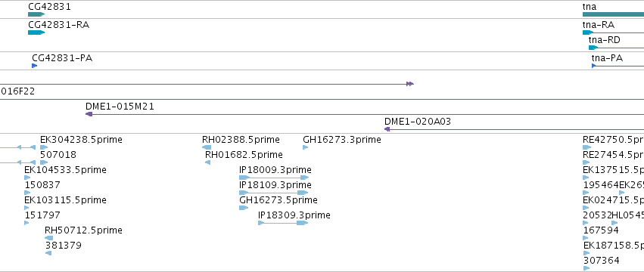
Task: Select the tna-RD transcript feature
Action: coord(616,48)
